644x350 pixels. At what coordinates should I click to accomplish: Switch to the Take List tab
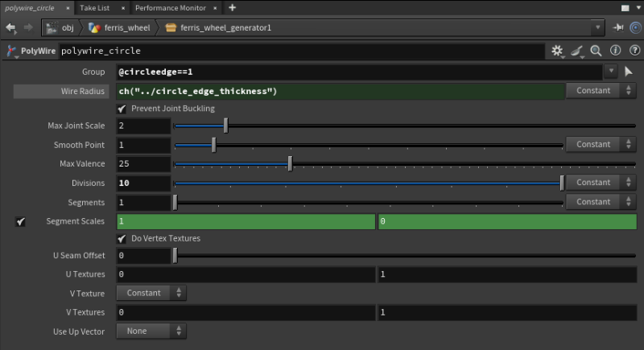point(94,7)
